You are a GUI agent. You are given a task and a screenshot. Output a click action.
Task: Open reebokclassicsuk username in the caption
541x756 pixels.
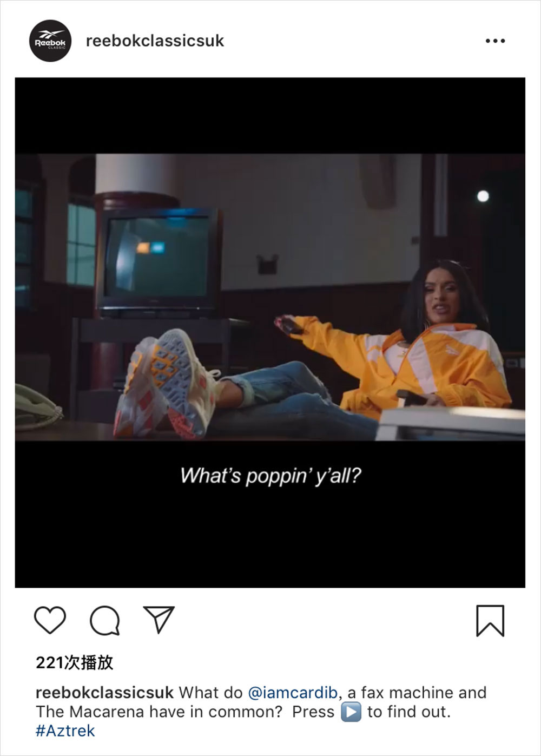(x=104, y=693)
